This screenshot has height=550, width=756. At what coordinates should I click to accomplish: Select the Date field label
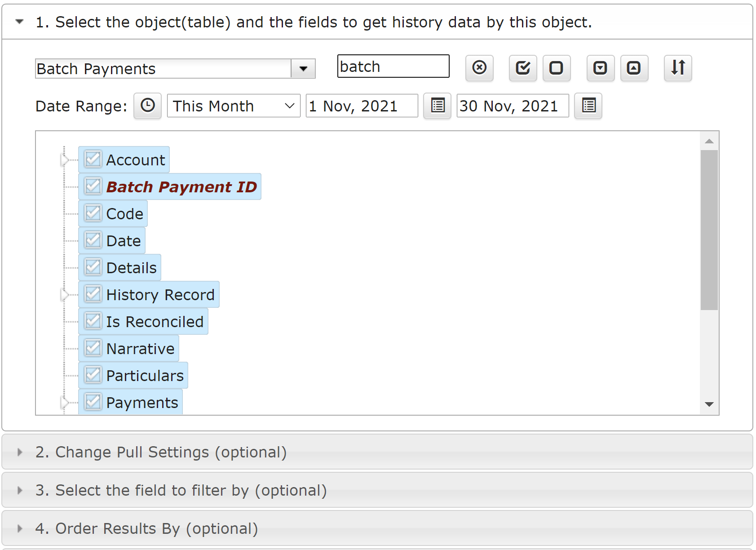click(x=124, y=241)
